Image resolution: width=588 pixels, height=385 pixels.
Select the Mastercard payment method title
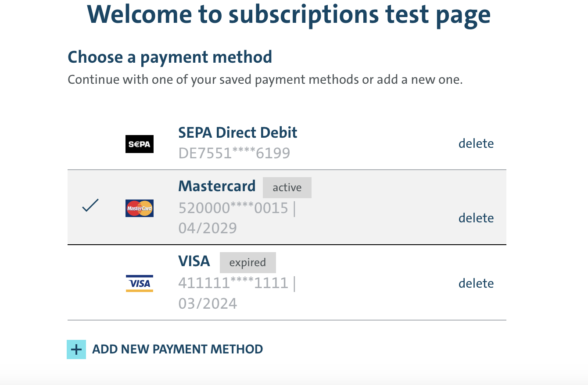217,186
